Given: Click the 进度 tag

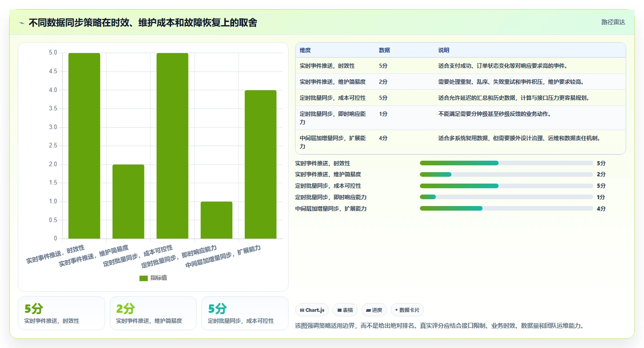Looking at the screenshot, I should (x=374, y=310).
